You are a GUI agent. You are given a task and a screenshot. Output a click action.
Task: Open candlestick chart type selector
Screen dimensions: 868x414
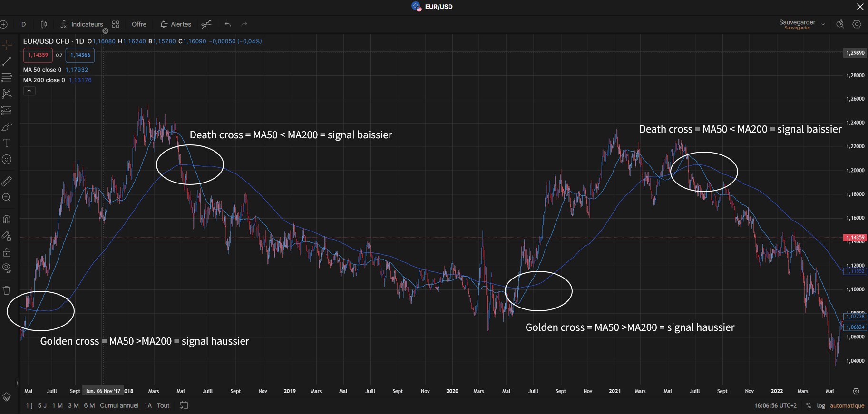[44, 24]
